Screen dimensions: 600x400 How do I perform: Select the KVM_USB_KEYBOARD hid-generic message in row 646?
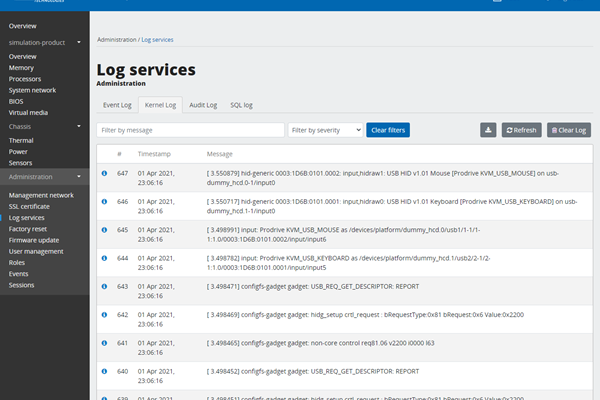392,206
